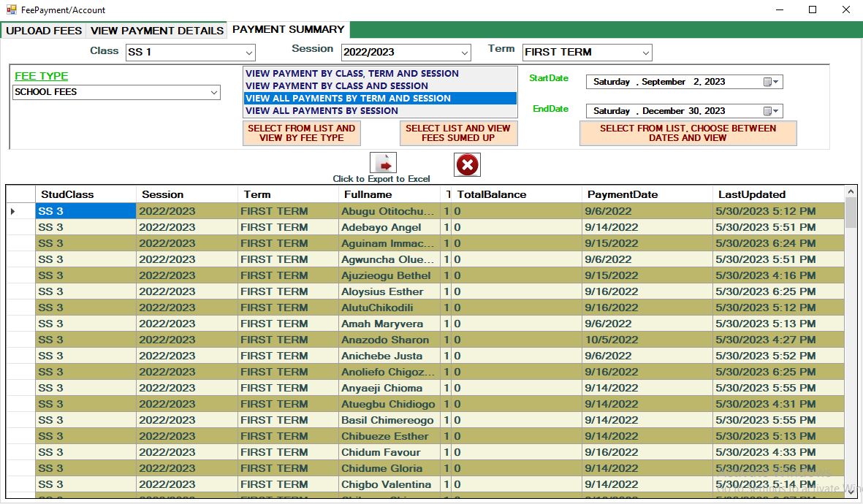Click last updated 5/30/2023 4:16 PM
Image resolution: width=863 pixels, height=504 pixels.
tap(778, 275)
